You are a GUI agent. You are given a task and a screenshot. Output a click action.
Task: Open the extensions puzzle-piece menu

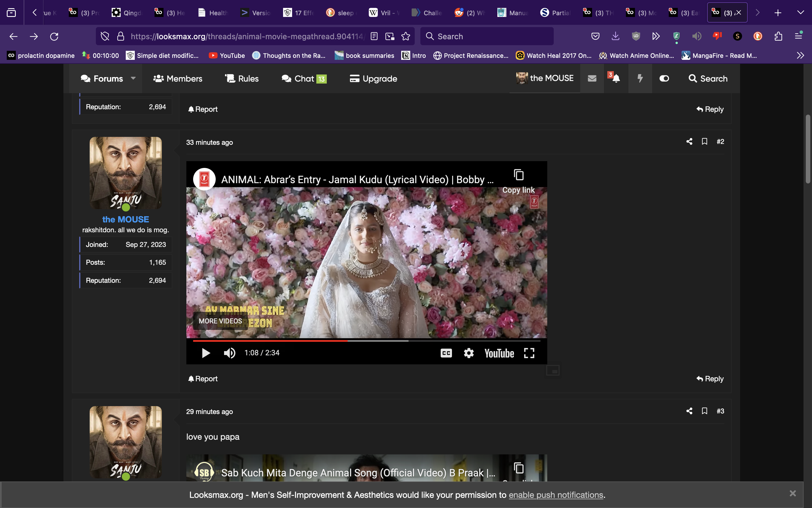tap(778, 36)
